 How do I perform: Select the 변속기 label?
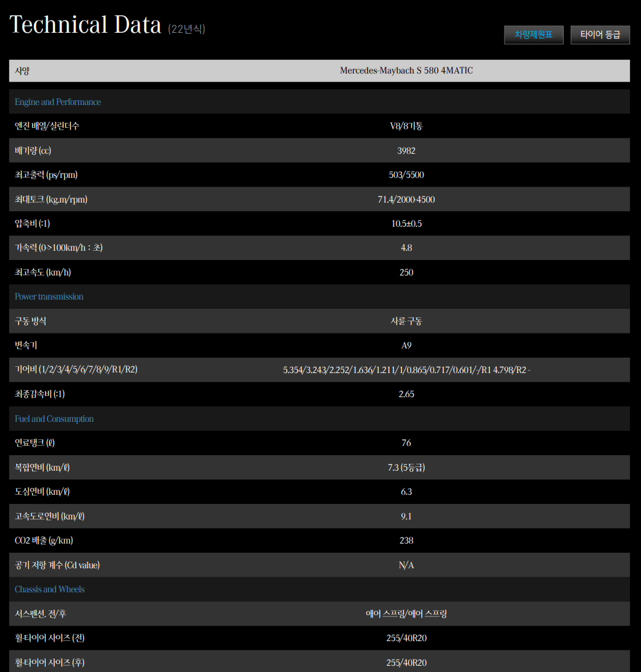tap(26, 345)
